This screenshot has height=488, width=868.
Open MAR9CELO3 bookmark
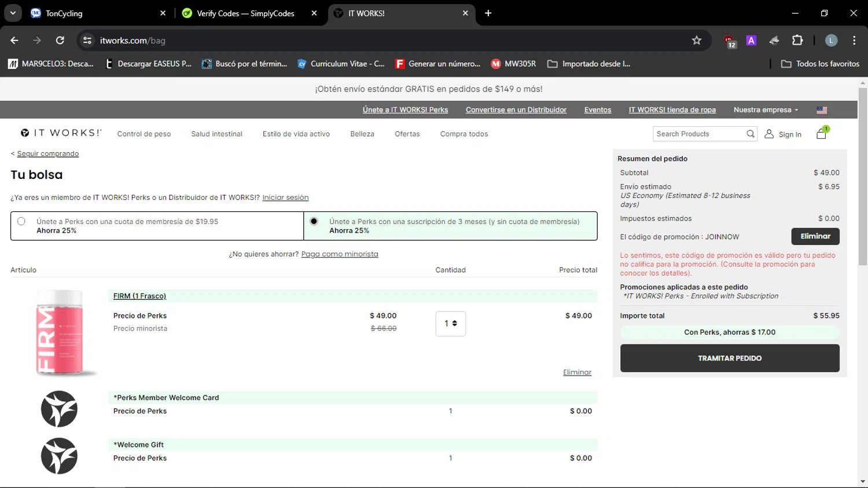point(51,64)
